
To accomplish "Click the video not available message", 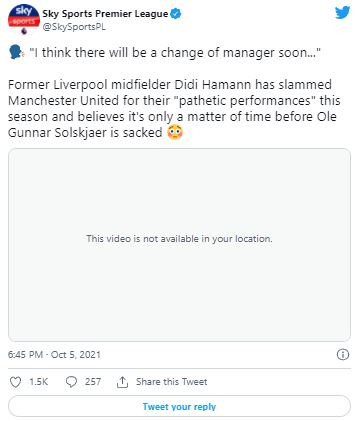I will (x=179, y=239).
